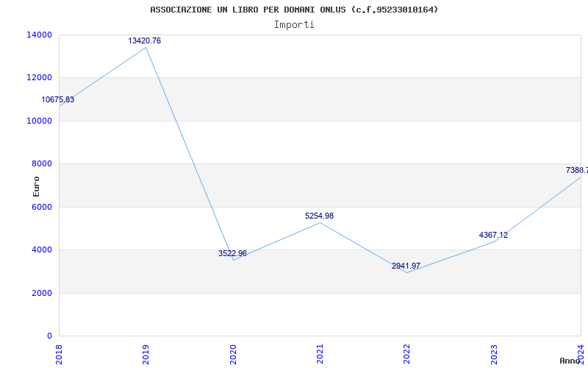Click the 2021 x-axis label
The height and width of the screenshot is (368, 588).
pyautogui.click(x=320, y=354)
